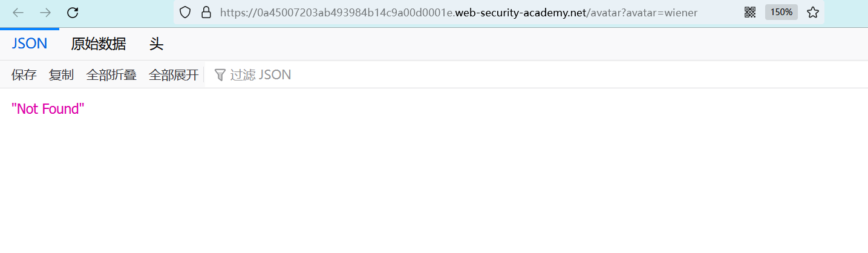Open the 原始数据 raw data tab
The height and width of the screenshot is (253, 868).
(x=98, y=44)
